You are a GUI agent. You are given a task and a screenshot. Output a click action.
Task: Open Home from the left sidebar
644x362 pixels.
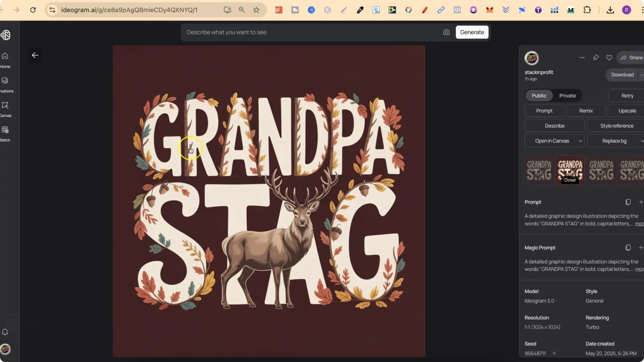click(x=5, y=60)
